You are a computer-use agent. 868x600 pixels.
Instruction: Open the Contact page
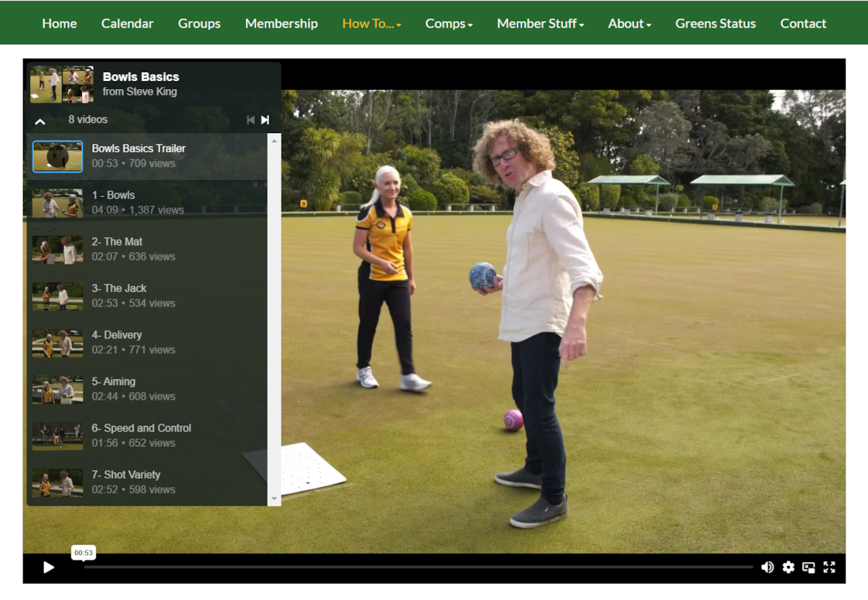(x=803, y=24)
